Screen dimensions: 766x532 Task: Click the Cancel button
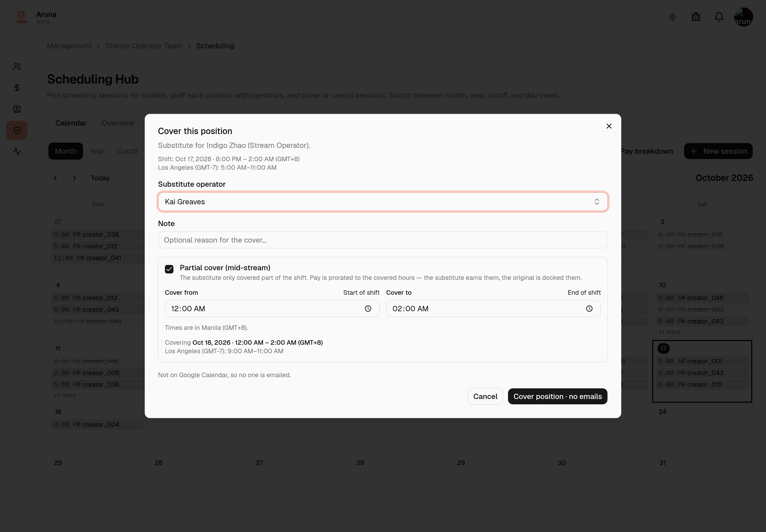click(x=485, y=396)
